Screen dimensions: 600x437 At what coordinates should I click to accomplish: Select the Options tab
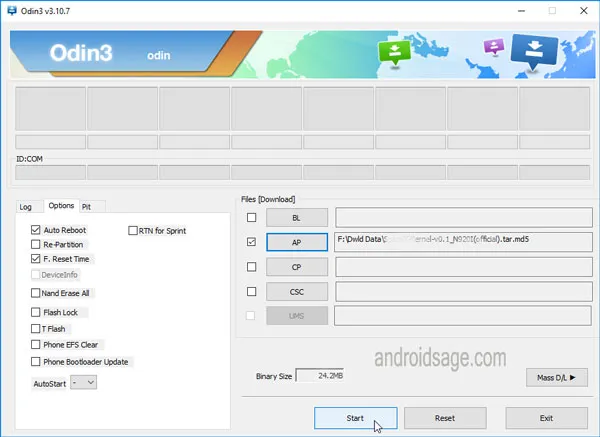61,206
